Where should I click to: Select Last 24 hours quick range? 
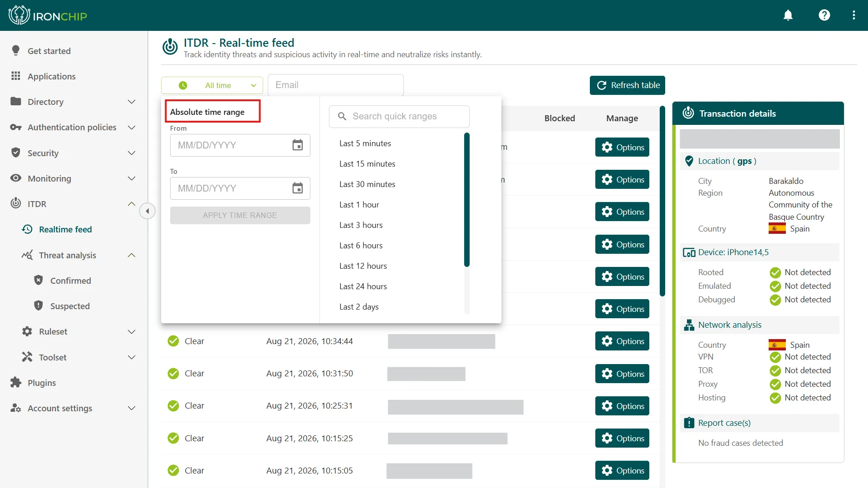[x=363, y=286]
